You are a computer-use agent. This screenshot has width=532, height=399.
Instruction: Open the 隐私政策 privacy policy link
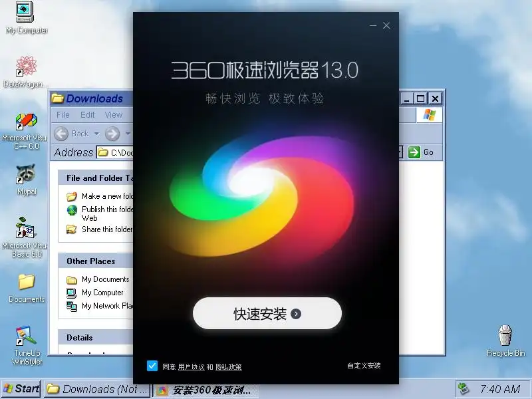point(228,367)
